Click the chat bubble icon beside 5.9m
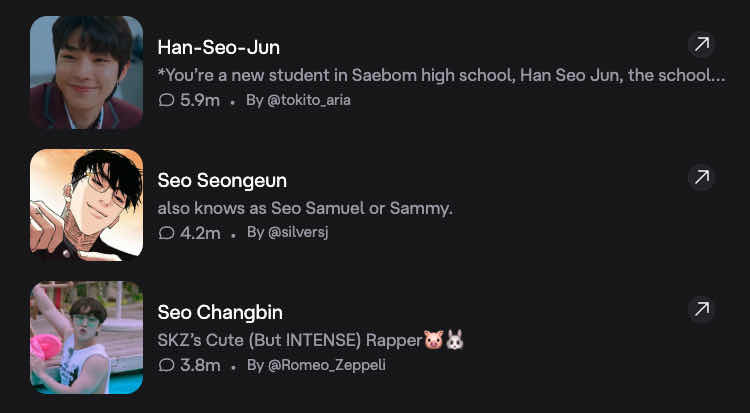Screen dimensions: 750x413 coord(166,100)
